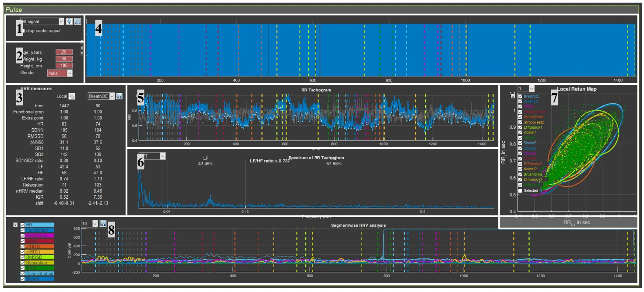
Task: Click the save icon in Segmentwise HRV analysis
Action: [103, 223]
